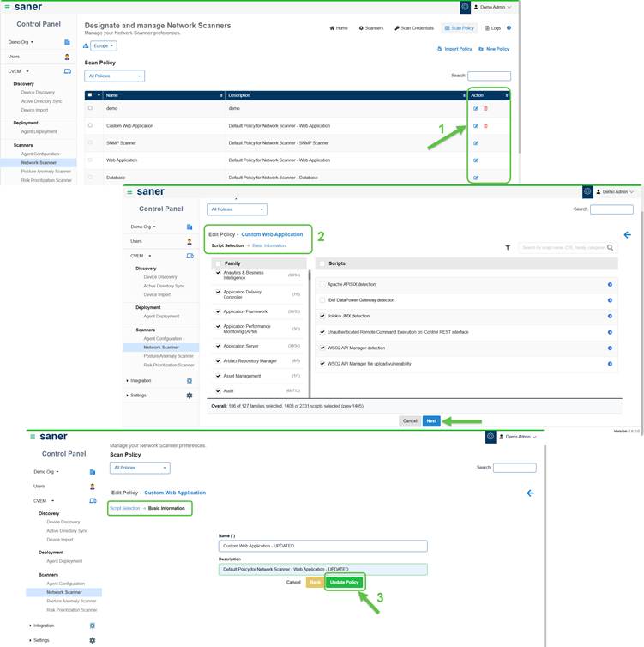The image size is (644, 647).
Task: Click info icon for Apache APISIX detection script
Action: click(610, 284)
